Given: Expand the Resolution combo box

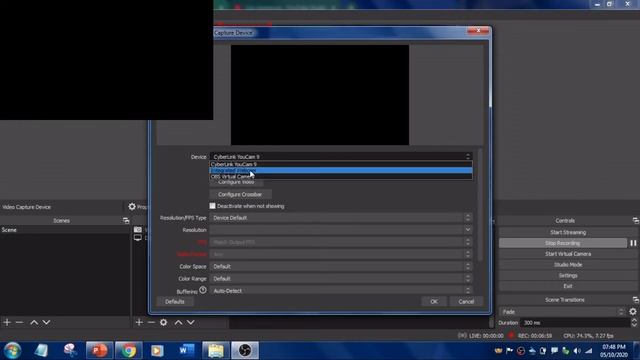Looking at the screenshot, I should pos(341,230).
